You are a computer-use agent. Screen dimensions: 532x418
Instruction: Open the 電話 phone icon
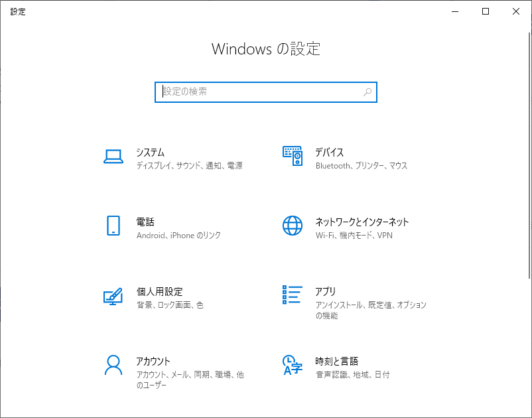point(113,226)
